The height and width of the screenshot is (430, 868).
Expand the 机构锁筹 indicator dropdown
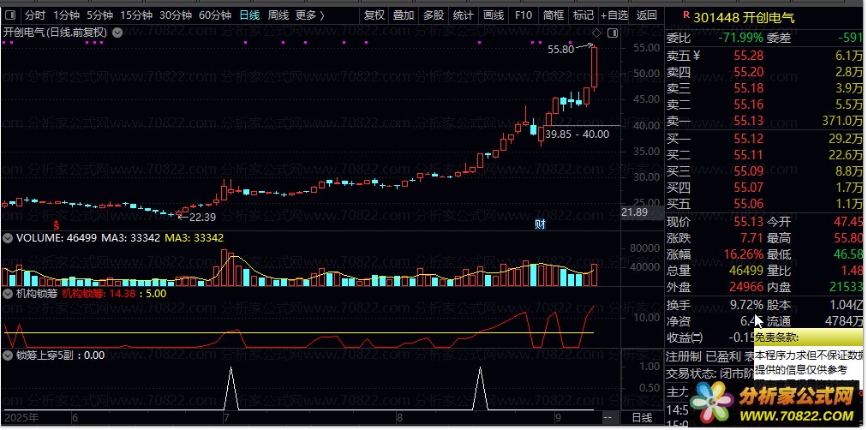pyautogui.click(x=8, y=294)
